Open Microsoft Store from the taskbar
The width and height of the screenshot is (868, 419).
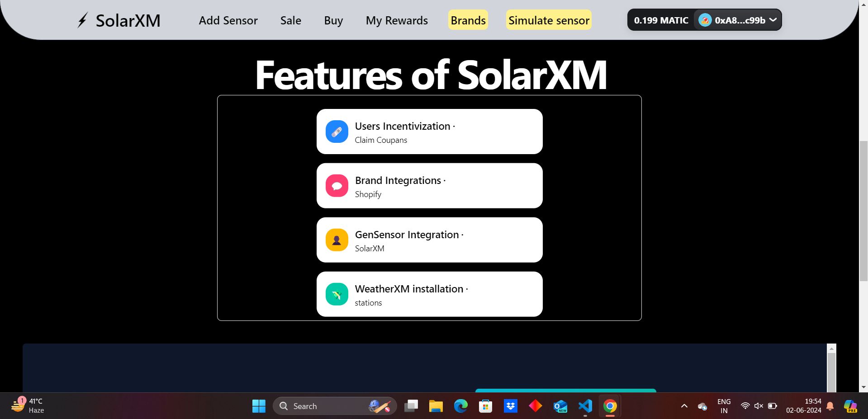pos(485,406)
